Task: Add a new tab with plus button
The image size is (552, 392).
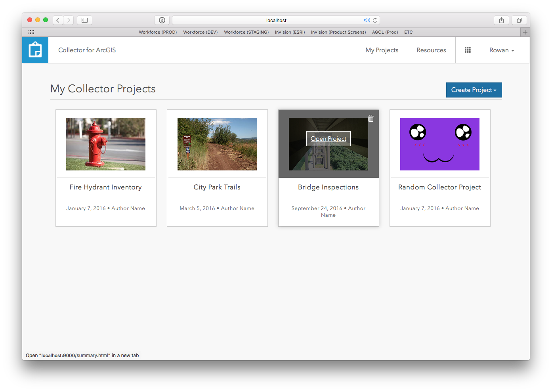Action: (525, 32)
